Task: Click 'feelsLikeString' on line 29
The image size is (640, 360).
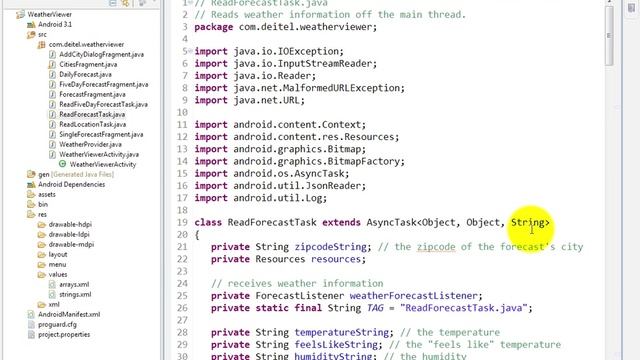Action: pyautogui.click(x=336, y=345)
